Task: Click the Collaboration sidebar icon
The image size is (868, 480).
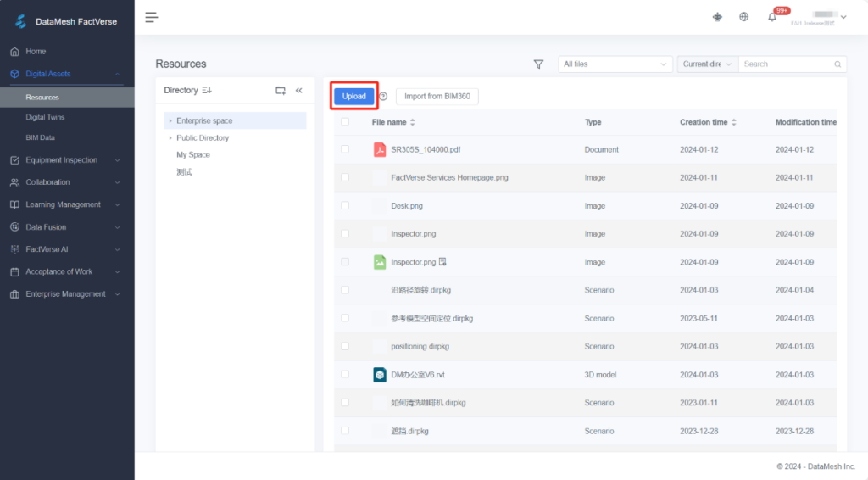Action: pos(14,182)
